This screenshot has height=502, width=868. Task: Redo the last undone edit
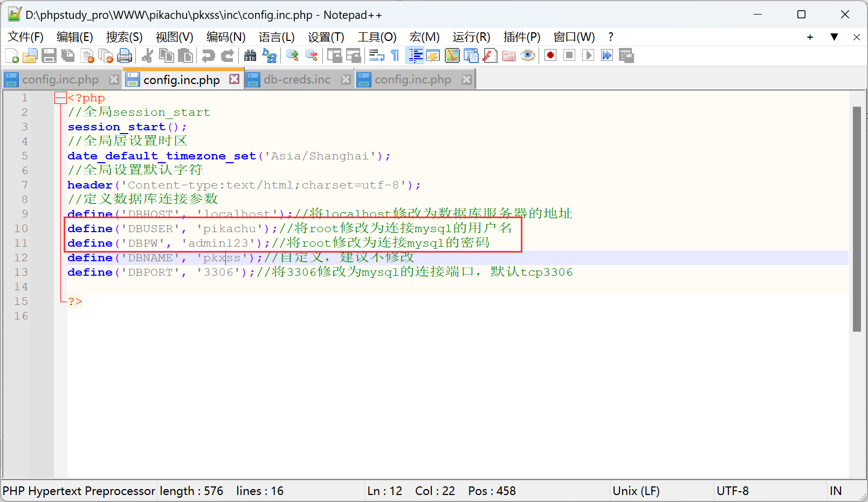[228, 55]
